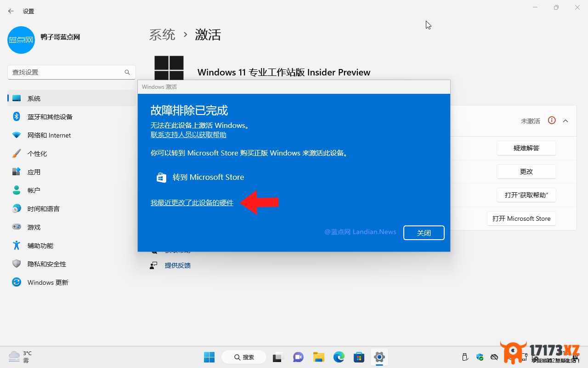Screen dimensions: 588x368
Task: Click the 应用 apps icon
Action: pos(17,172)
